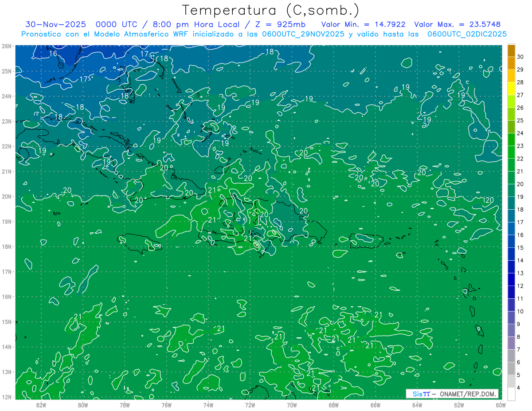Click the '82W' longitude label
Image resolution: width=532 pixels, height=411 pixels.
pyautogui.click(x=41, y=405)
